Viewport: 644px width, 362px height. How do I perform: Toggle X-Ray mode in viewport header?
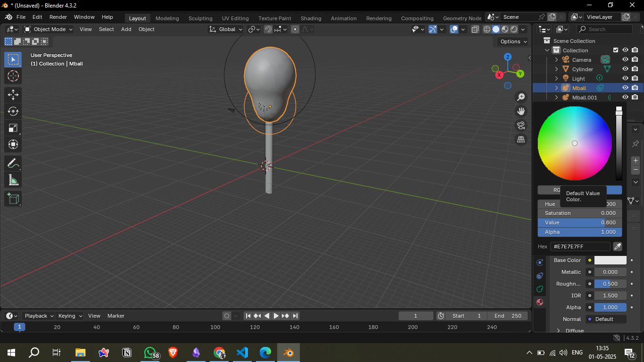click(475, 29)
